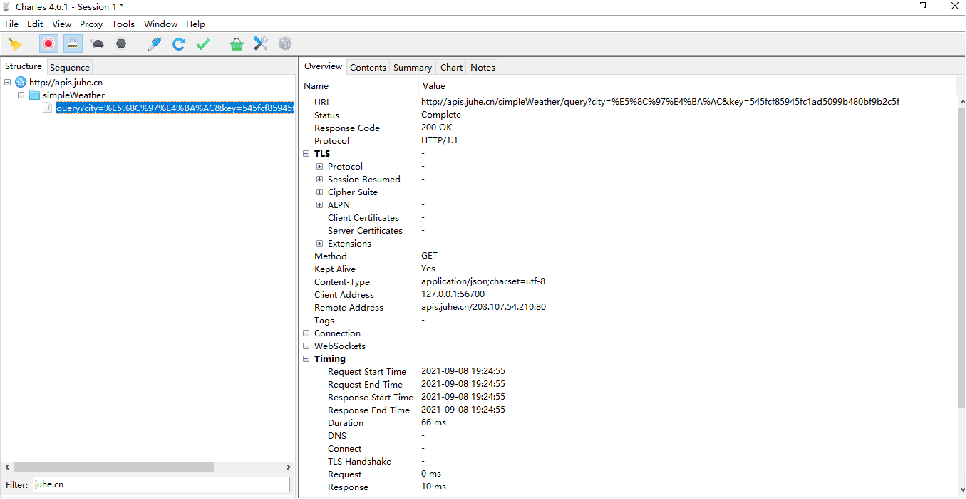Expand the WebSockets section
The height and width of the screenshot is (499, 966).
(x=306, y=346)
